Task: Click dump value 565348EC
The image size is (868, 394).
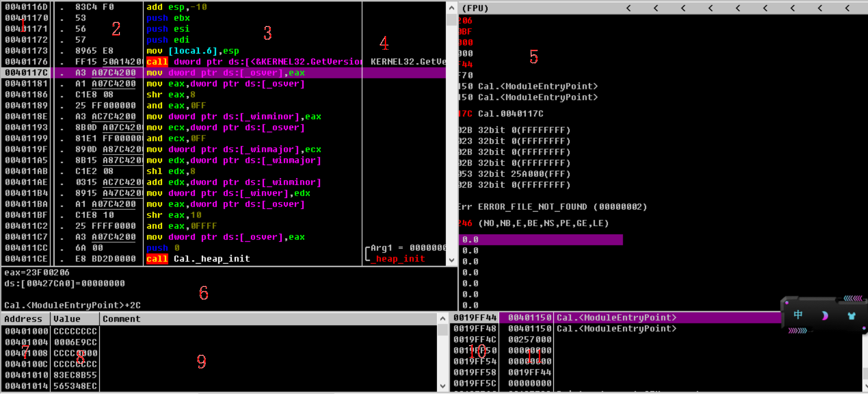Action: (x=75, y=386)
